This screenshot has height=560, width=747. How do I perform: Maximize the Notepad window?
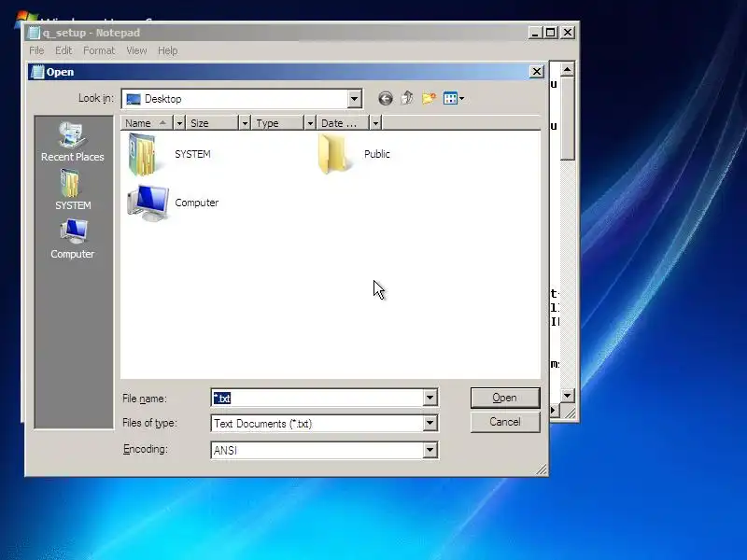coord(551,33)
